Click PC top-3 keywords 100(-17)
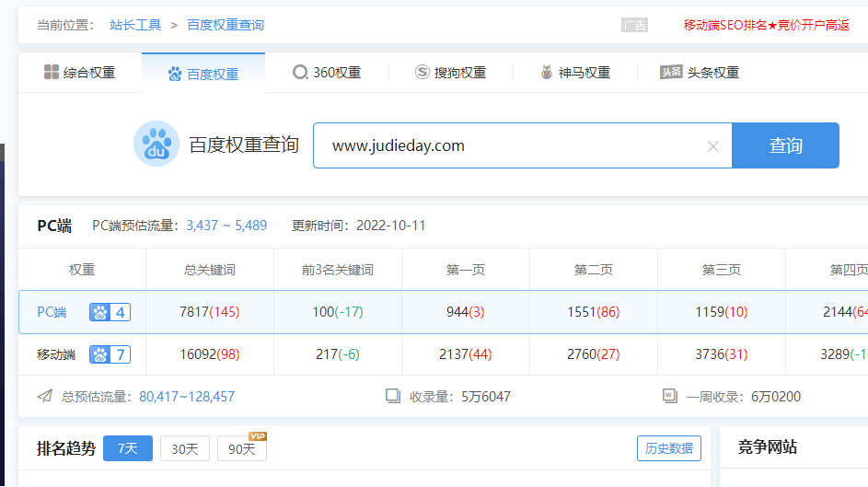The height and width of the screenshot is (487, 868). point(338,312)
